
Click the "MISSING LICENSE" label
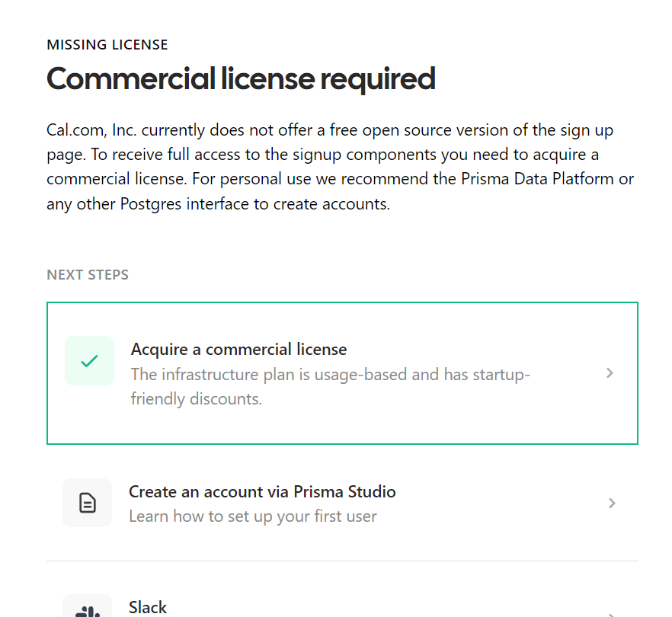(x=107, y=45)
